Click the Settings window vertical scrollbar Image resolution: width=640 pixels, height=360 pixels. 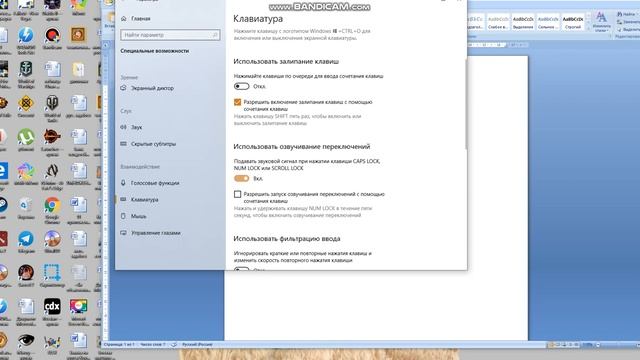click(466, 104)
